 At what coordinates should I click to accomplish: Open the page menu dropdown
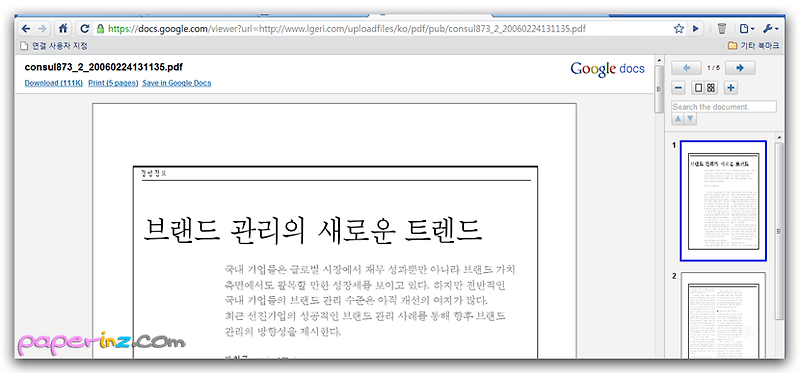(x=747, y=29)
